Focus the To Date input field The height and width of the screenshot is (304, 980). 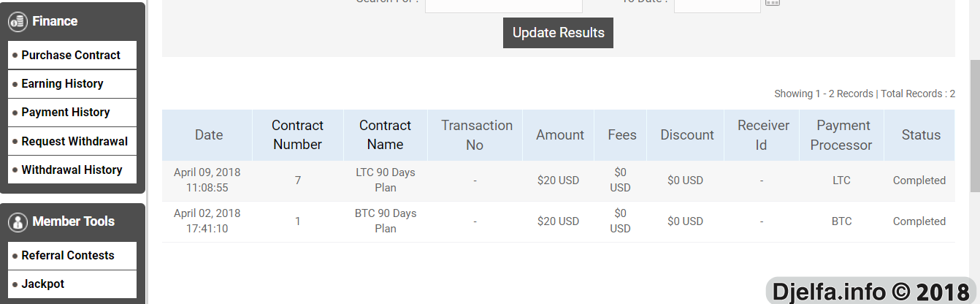(x=717, y=4)
